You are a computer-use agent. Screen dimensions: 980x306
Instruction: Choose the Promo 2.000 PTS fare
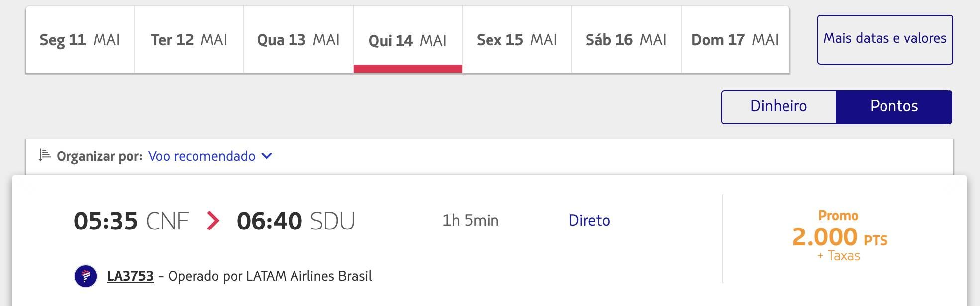point(839,236)
